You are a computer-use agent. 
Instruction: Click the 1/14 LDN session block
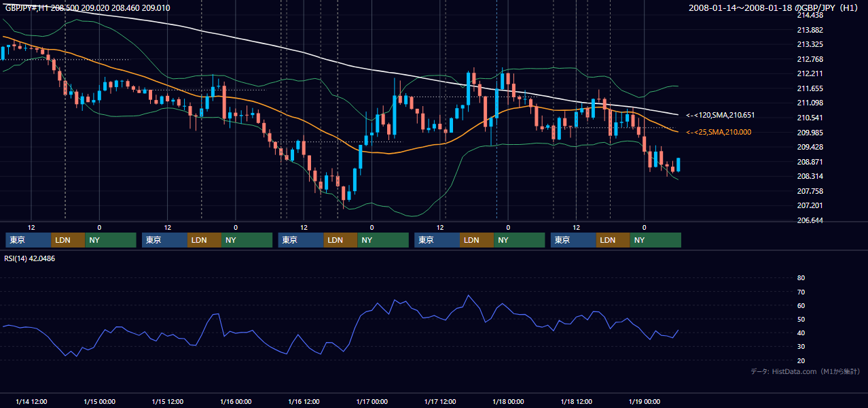69,240
